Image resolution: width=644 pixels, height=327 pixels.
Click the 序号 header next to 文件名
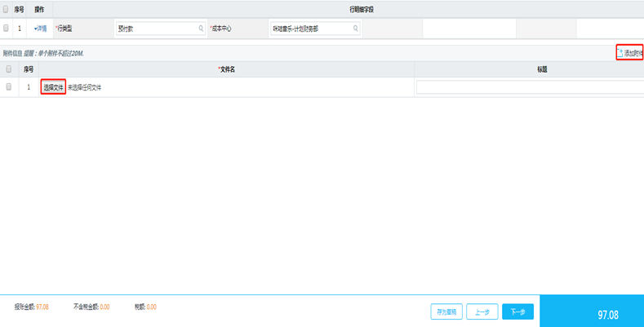point(29,70)
